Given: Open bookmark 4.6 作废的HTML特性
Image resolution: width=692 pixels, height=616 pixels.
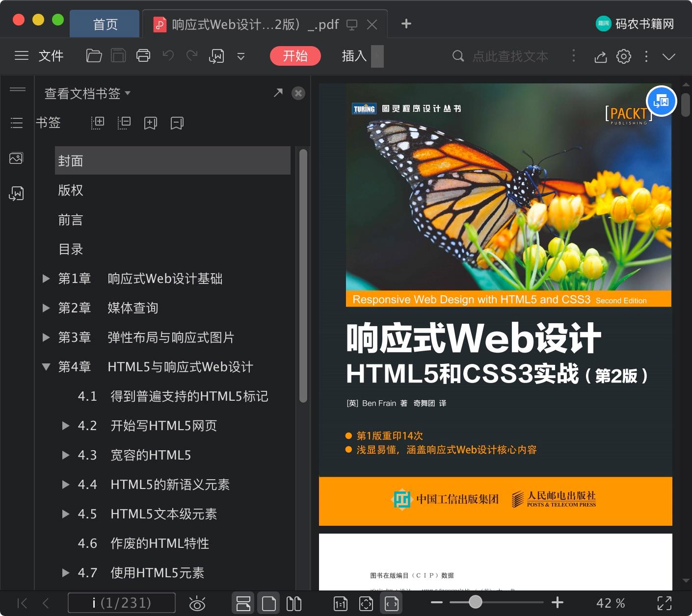Looking at the screenshot, I should tap(143, 543).
